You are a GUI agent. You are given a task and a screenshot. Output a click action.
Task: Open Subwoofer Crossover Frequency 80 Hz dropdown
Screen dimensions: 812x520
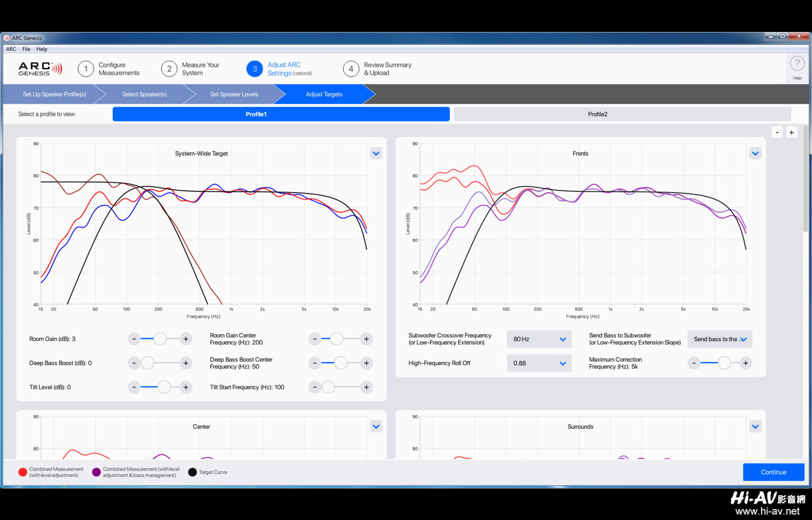click(x=539, y=339)
